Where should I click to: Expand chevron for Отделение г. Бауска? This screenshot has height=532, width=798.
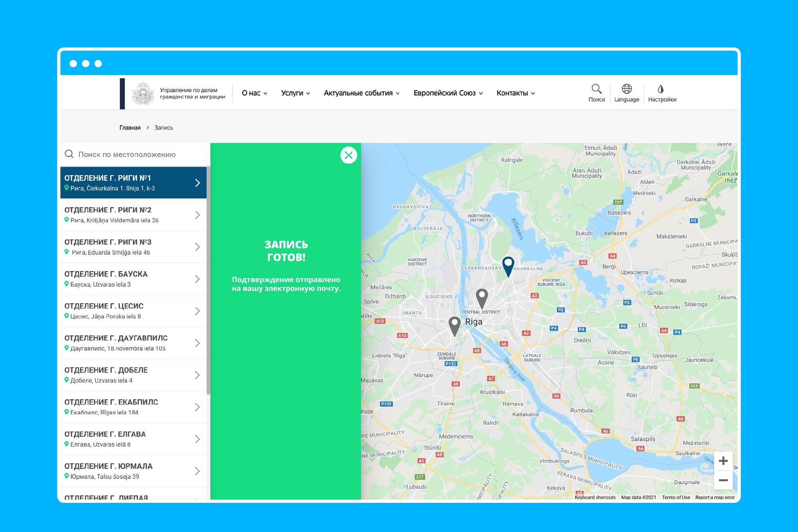click(197, 279)
